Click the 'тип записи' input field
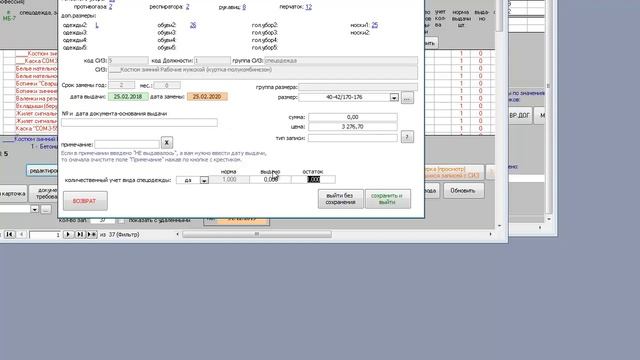 click(353, 138)
